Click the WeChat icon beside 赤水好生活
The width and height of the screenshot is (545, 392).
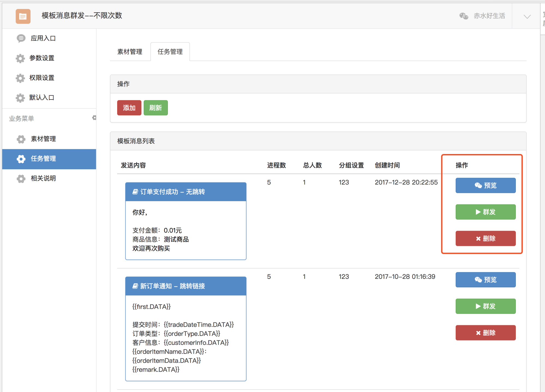click(464, 16)
